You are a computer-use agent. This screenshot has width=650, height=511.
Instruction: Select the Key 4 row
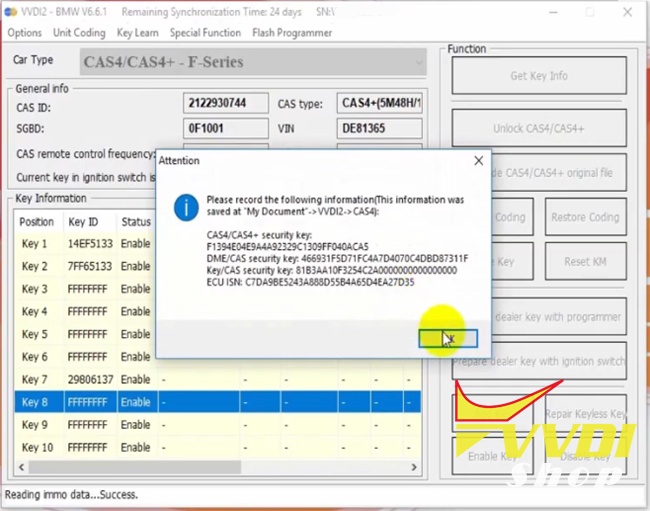pos(86,311)
